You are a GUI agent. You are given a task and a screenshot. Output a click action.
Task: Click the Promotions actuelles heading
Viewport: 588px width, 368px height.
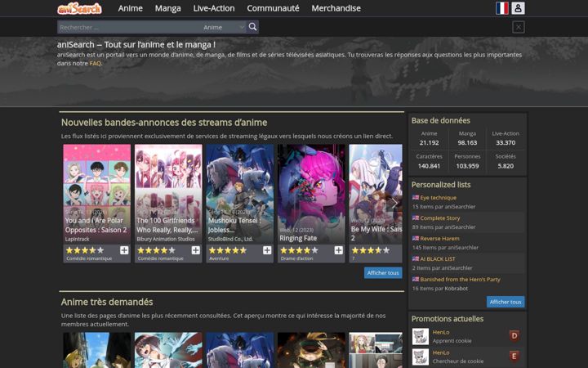(x=448, y=319)
